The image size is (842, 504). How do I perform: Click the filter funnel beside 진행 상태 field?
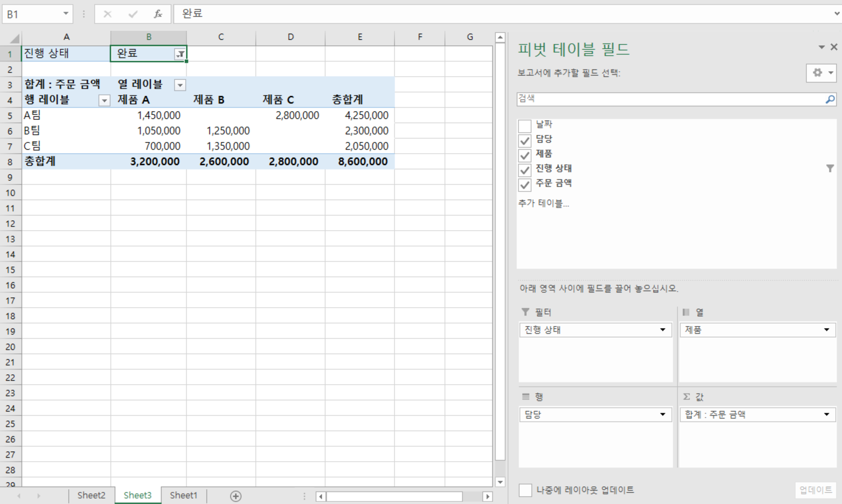click(x=830, y=168)
